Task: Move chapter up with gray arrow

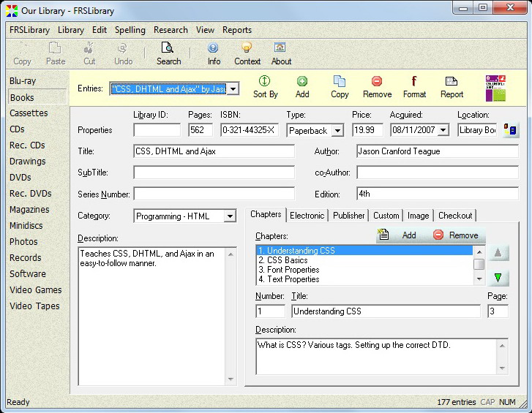Action: point(498,252)
